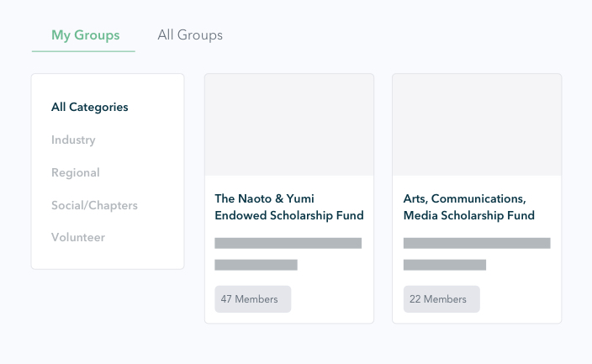Image resolution: width=592 pixels, height=364 pixels.
Task: Click second description line of Arts, Communications card
Action: pos(445,265)
